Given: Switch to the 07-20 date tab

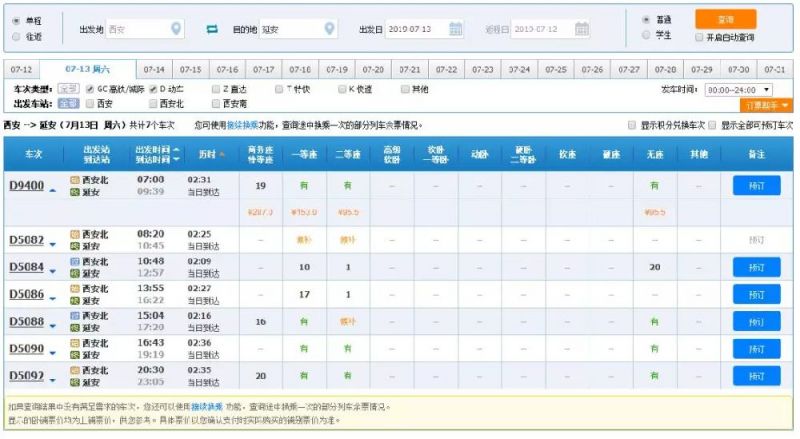Looking at the screenshot, I should pyautogui.click(x=373, y=69).
